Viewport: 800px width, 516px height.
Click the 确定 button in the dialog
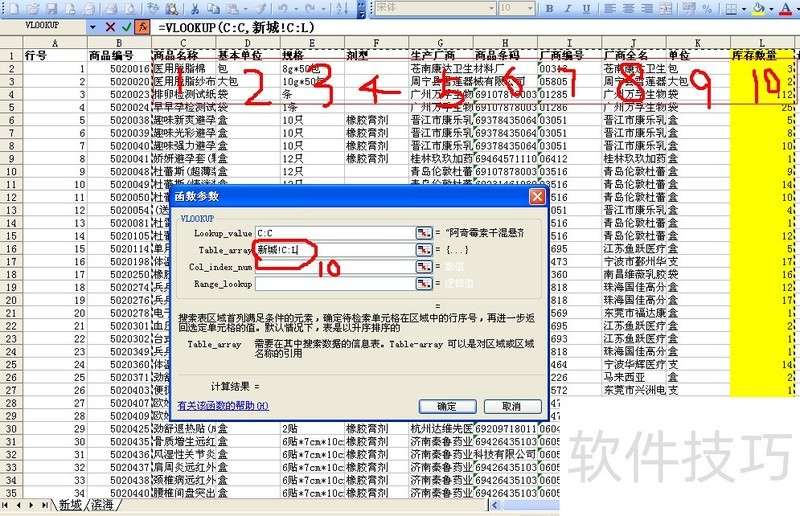click(447, 406)
